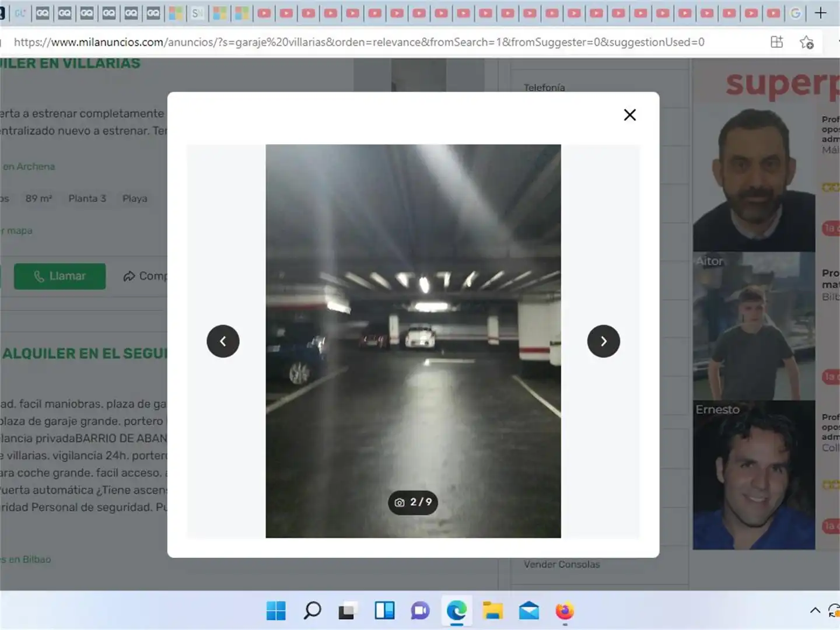Open the Telefonía category link
Image resolution: width=840 pixels, height=630 pixels.
(544, 87)
